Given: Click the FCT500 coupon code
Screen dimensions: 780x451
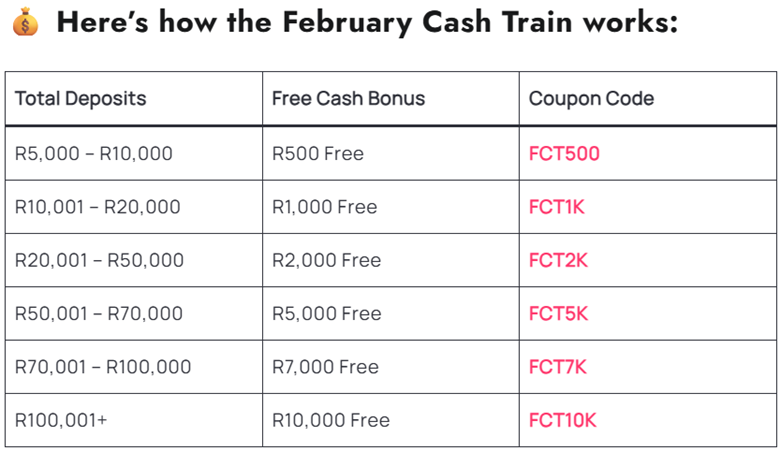Looking at the screenshot, I should click(564, 154).
